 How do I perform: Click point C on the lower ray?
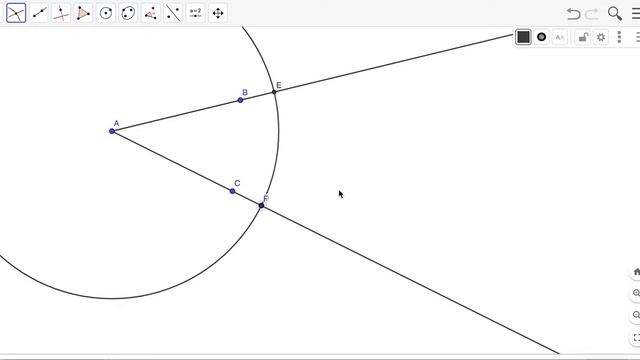click(x=232, y=191)
